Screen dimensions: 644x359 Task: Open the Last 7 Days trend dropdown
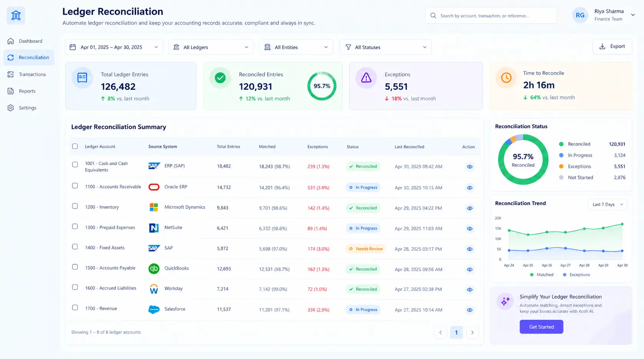(608, 205)
